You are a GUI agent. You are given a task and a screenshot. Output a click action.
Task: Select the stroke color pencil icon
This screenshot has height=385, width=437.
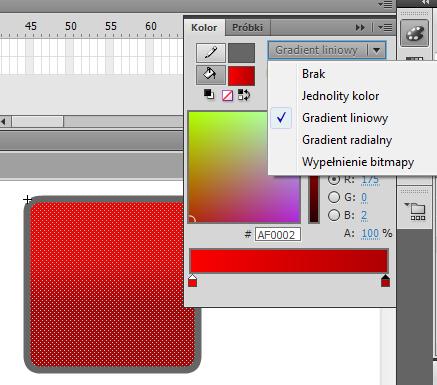[211, 53]
